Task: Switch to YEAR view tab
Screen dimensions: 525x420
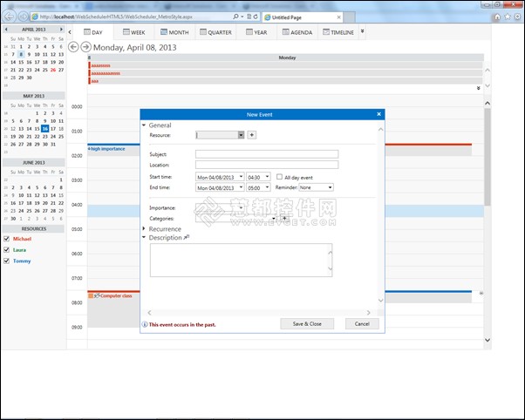Action: [256, 32]
